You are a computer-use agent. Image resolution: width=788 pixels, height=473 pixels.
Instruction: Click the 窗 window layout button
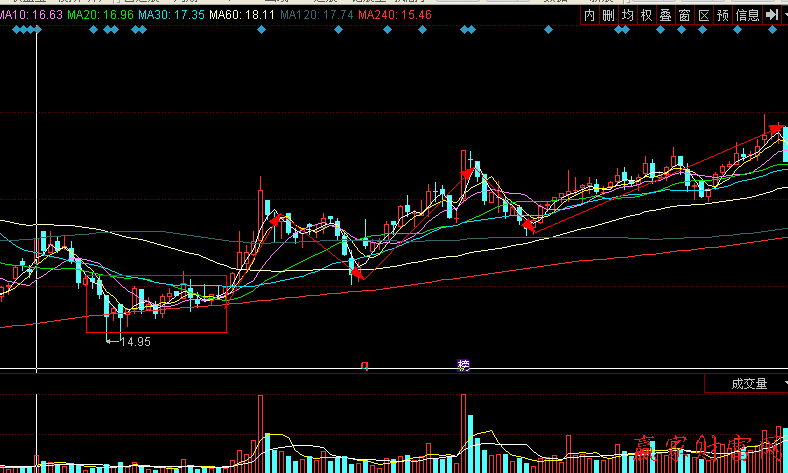[684, 16]
